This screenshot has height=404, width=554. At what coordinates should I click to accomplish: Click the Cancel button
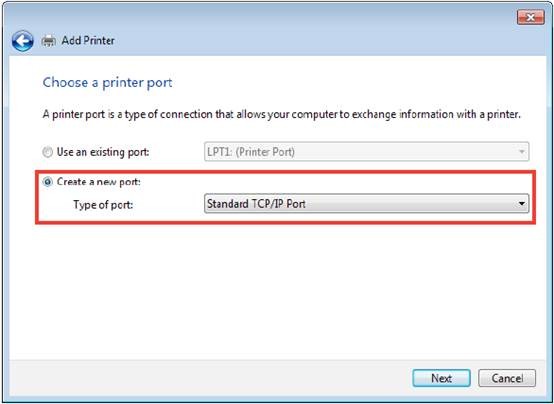(507, 378)
